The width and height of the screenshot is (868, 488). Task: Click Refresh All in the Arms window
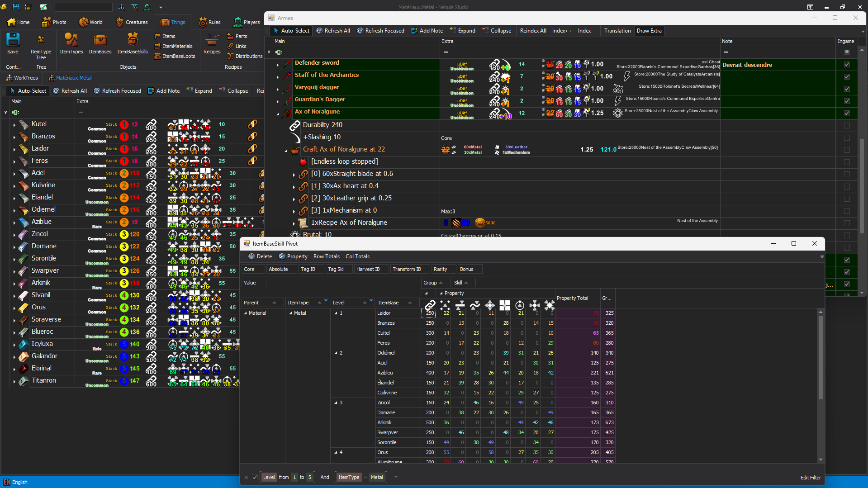[333, 31]
